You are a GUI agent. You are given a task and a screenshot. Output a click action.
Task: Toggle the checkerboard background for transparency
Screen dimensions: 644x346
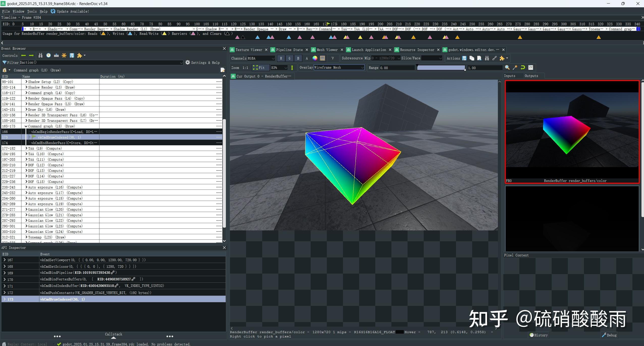point(322,58)
